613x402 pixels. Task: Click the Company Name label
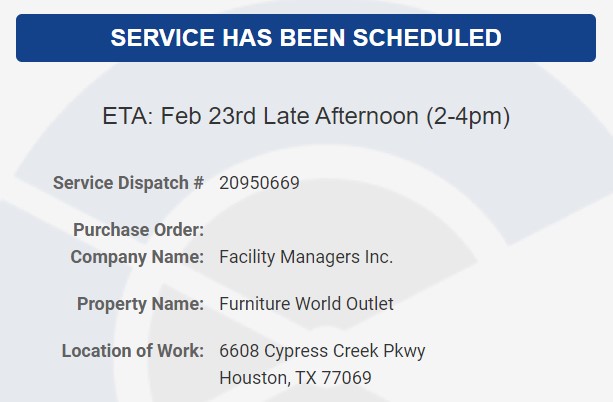click(x=137, y=257)
